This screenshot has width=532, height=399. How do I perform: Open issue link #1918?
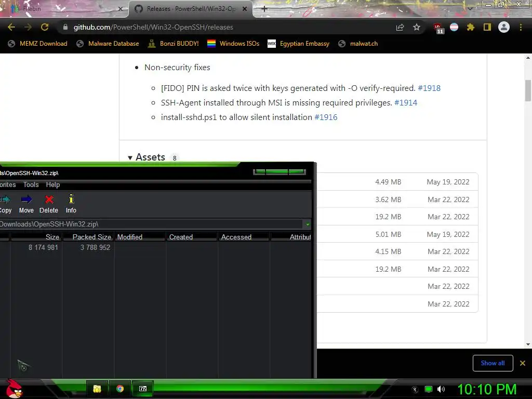pyautogui.click(x=429, y=88)
